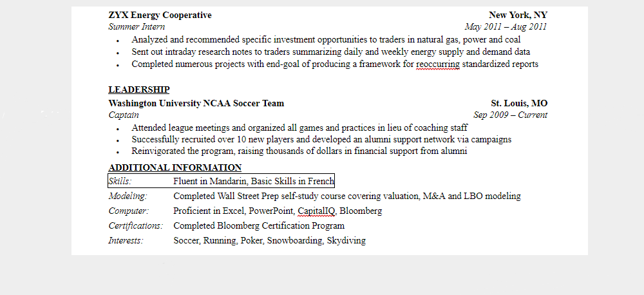
Task: Click Washington University NCAA Soccer Team heading
Action: point(196,103)
